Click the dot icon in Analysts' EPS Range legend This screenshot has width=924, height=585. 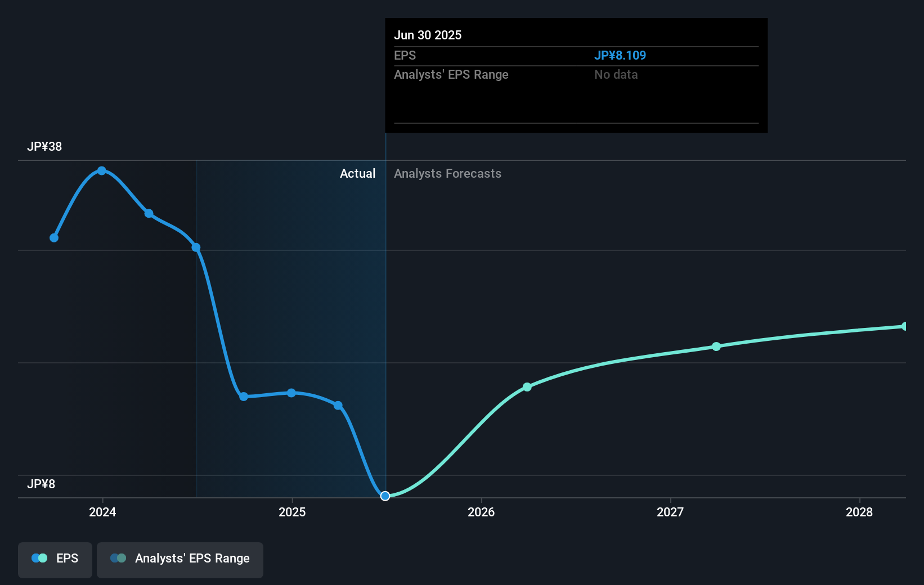119,558
